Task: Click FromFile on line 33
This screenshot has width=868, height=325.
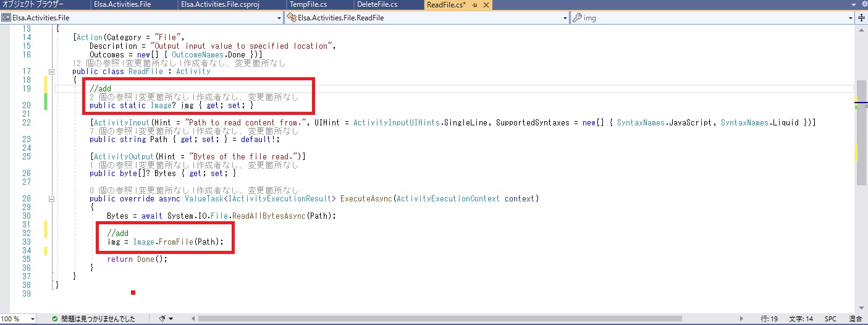Action: [x=176, y=242]
